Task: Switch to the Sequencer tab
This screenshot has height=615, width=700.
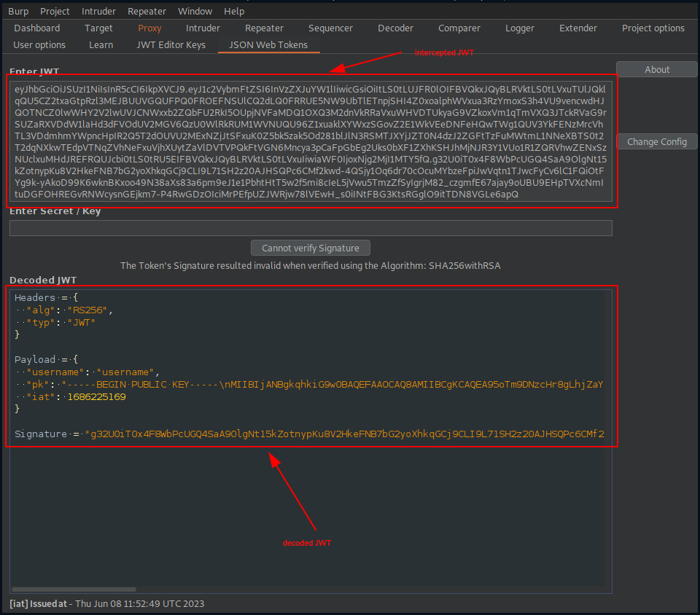Action: click(330, 28)
